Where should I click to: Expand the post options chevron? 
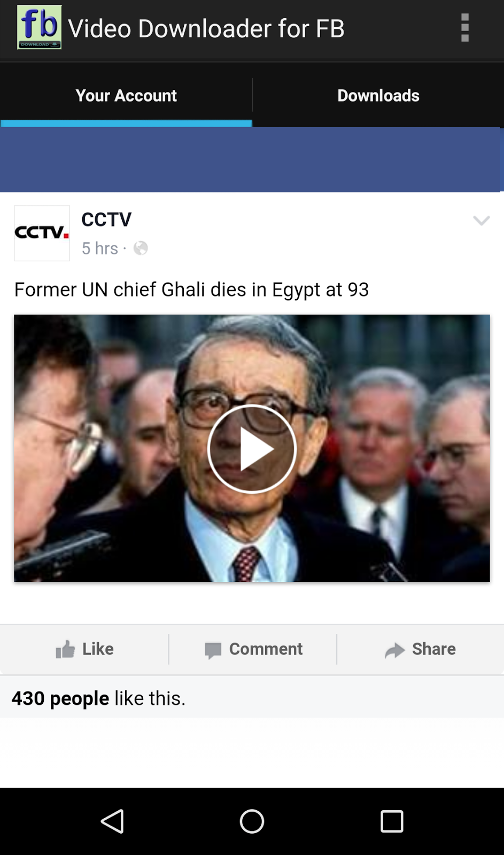(x=482, y=221)
